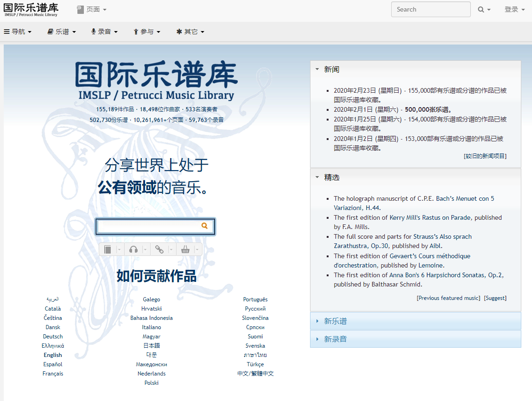Screen dimensions: 532x401
Task: Open the dropdown arrow next to the headphones icon
Action: (145, 250)
